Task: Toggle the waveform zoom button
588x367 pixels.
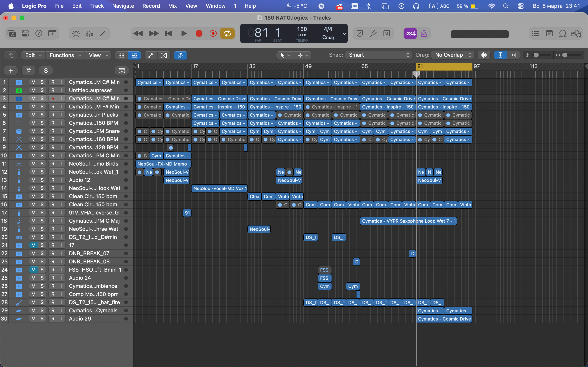Action: click(x=484, y=55)
